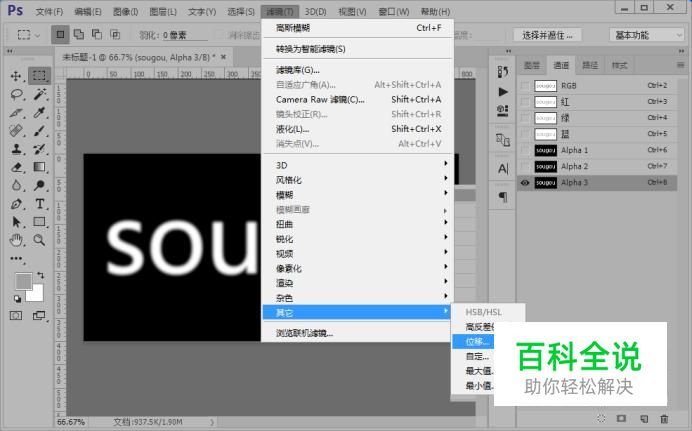The height and width of the screenshot is (431, 692).
Task: Select the History Brush tool
Action: point(40,149)
